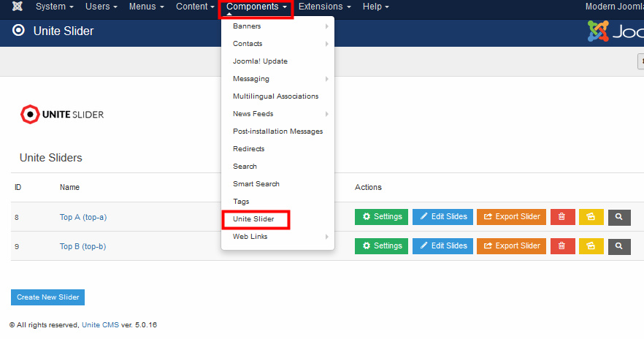The height and width of the screenshot is (339, 644).
Task: Open the Top A (top-a) slider link
Action: tap(83, 217)
